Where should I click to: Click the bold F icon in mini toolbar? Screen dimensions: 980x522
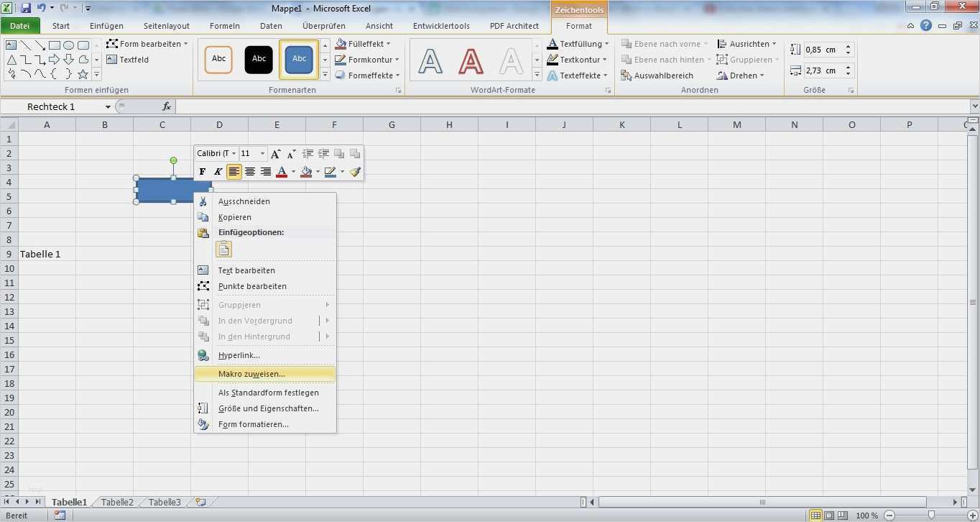(203, 172)
